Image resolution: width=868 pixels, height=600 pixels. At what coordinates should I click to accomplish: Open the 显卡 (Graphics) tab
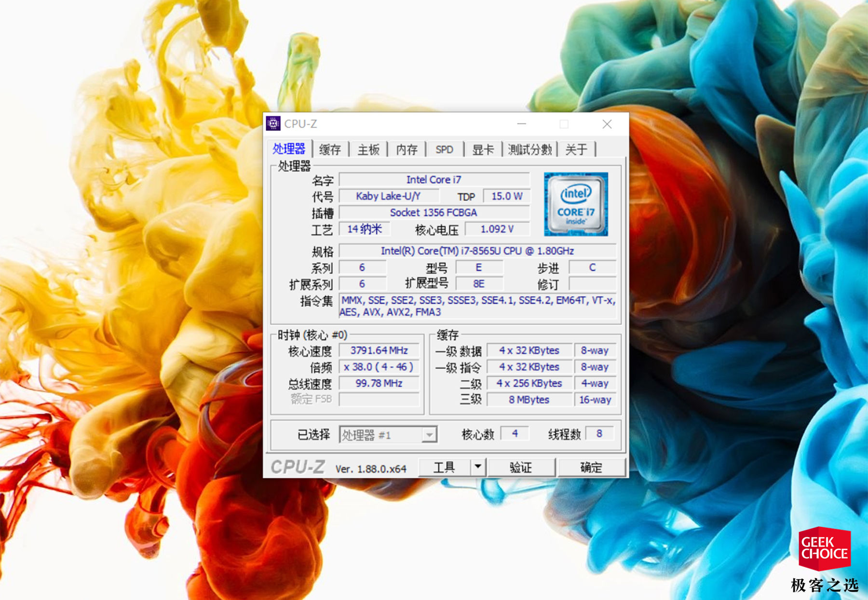[482, 149]
